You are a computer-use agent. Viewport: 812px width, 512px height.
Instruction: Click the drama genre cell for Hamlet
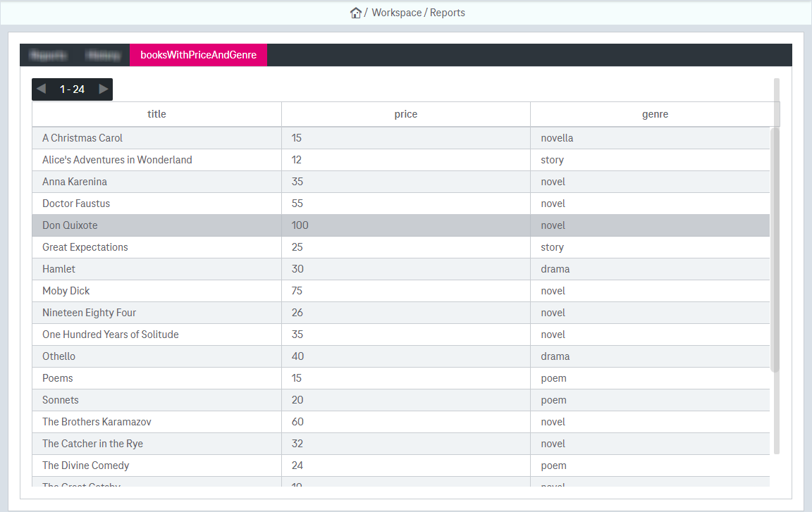[x=555, y=269]
